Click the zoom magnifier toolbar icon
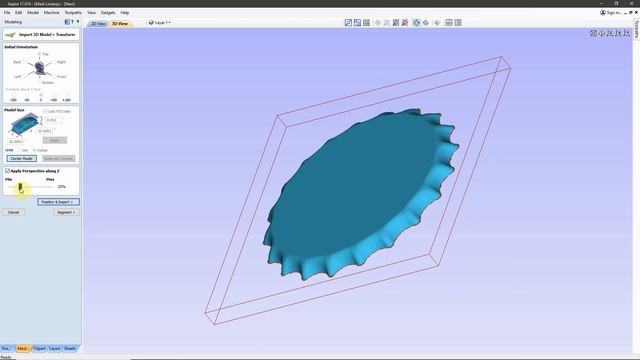The width and height of the screenshot is (640, 360). pos(387,23)
